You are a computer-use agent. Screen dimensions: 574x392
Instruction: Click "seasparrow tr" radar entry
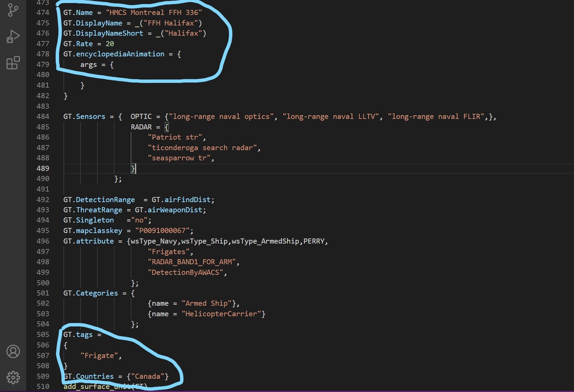pyautogui.click(x=179, y=158)
